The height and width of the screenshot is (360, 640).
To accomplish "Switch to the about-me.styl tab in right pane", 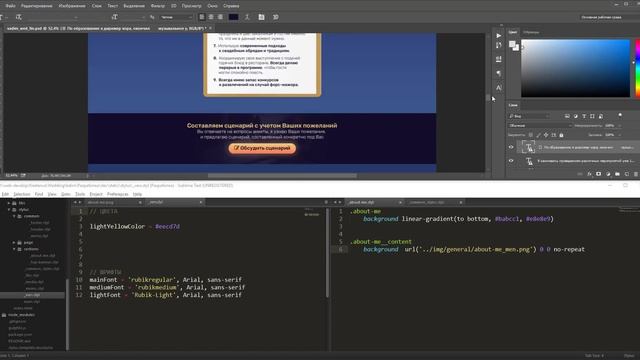I will 373,202.
